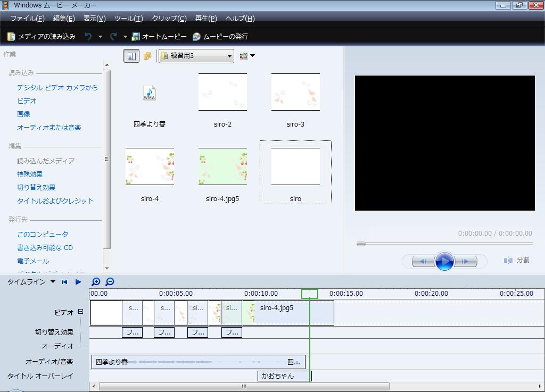Screen dimensions: 545x392
Task: Click the thumbnail view options icon
Action: (244, 55)
